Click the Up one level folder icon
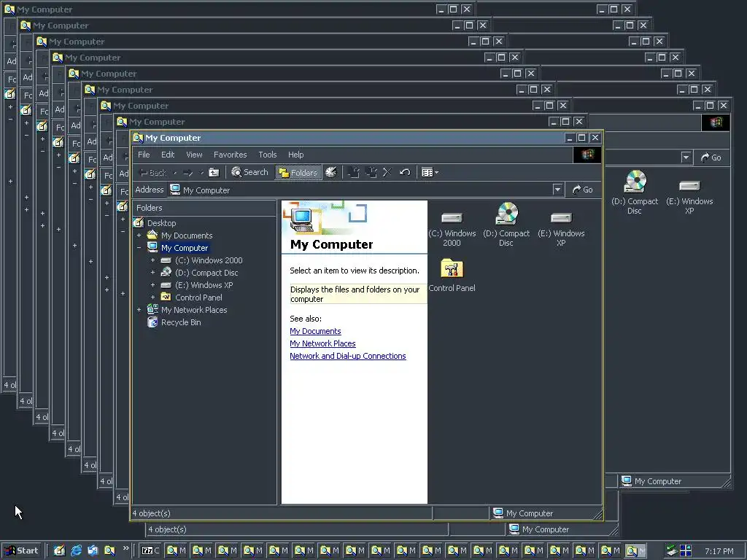The height and width of the screenshot is (560, 747). pos(214,172)
